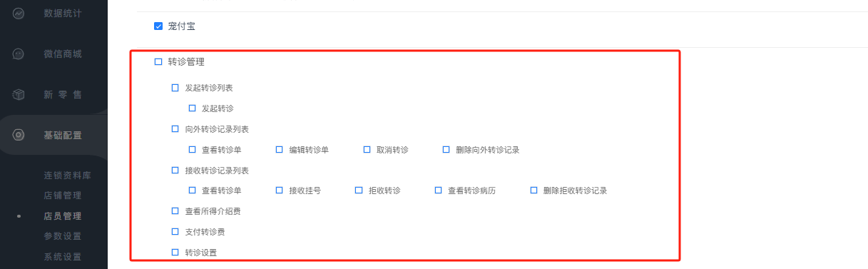The width and height of the screenshot is (868, 269).
Task: Tick the 编辑转诊单 checkbox
Action: point(280,150)
